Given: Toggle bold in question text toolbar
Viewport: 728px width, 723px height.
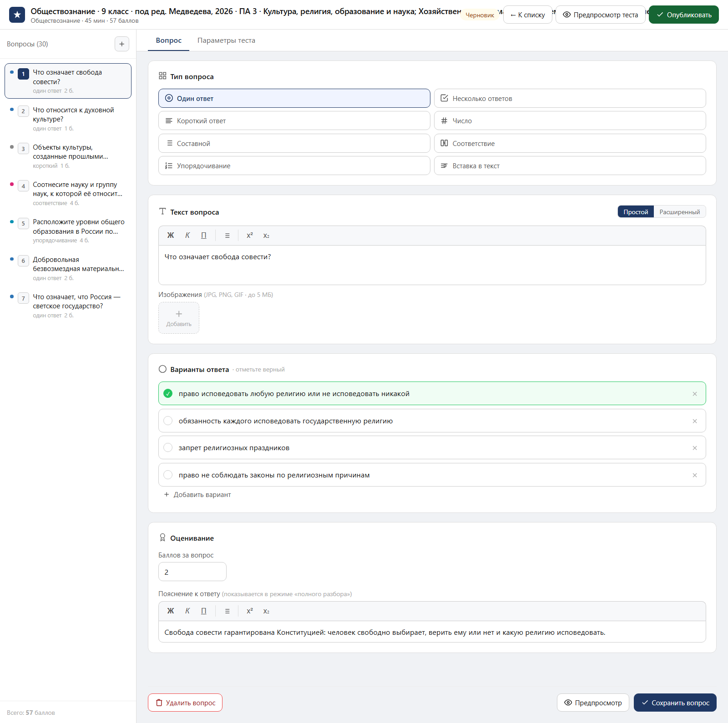Looking at the screenshot, I should pyautogui.click(x=171, y=236).
